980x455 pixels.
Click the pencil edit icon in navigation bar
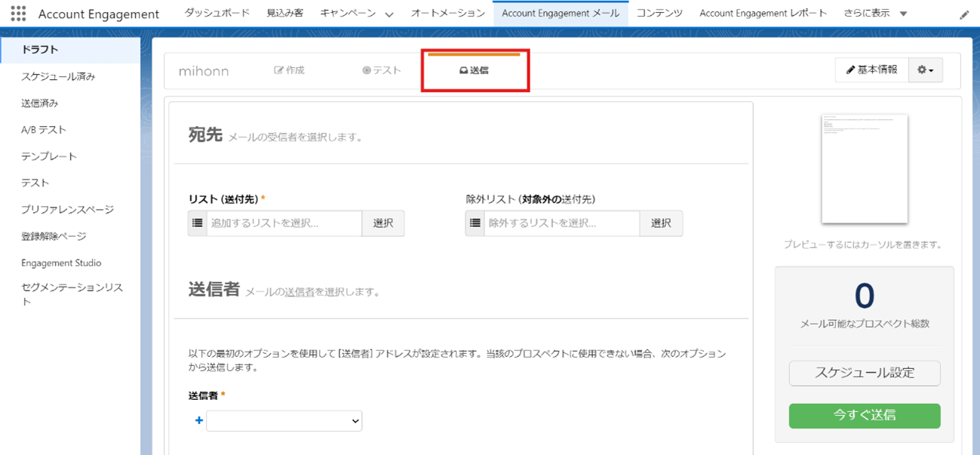tap(964, 14)
